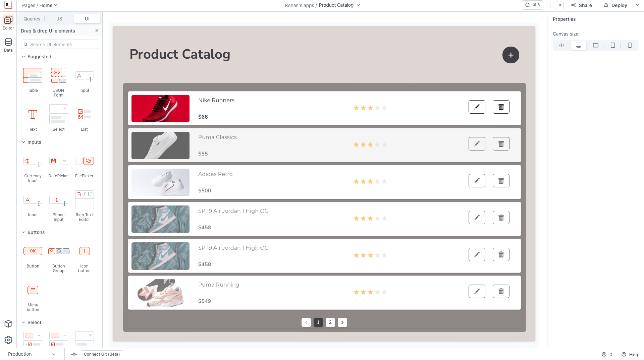This screenshot has height=360, width=644.
Task: Switch canvas size to desktop
Action: [578, 45]
